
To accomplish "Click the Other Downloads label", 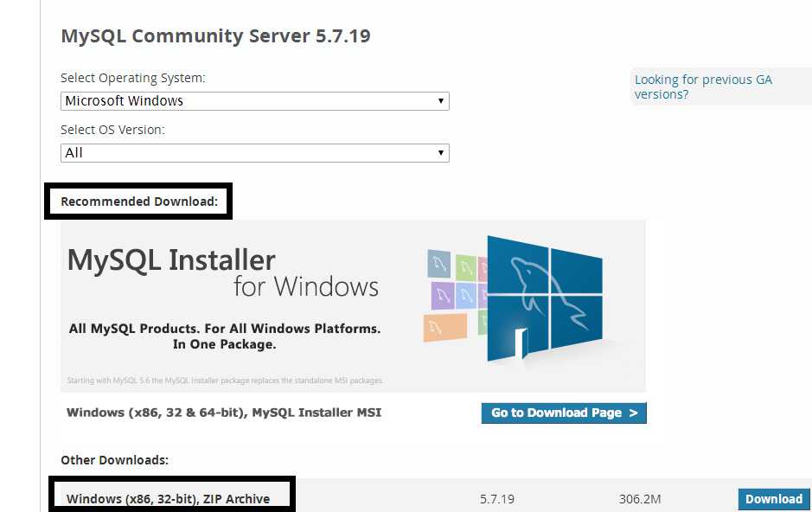I will point(114,460).
